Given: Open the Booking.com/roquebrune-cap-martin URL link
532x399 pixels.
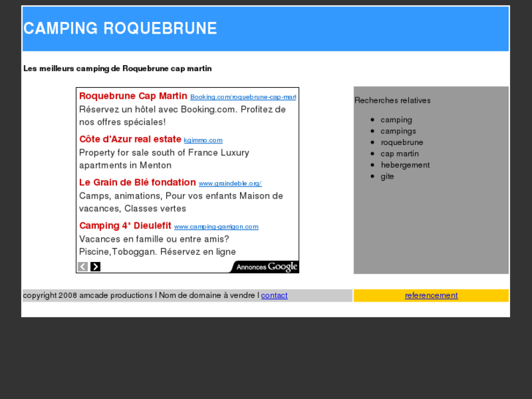Looking at the screenshot, I should pos(243,97).
